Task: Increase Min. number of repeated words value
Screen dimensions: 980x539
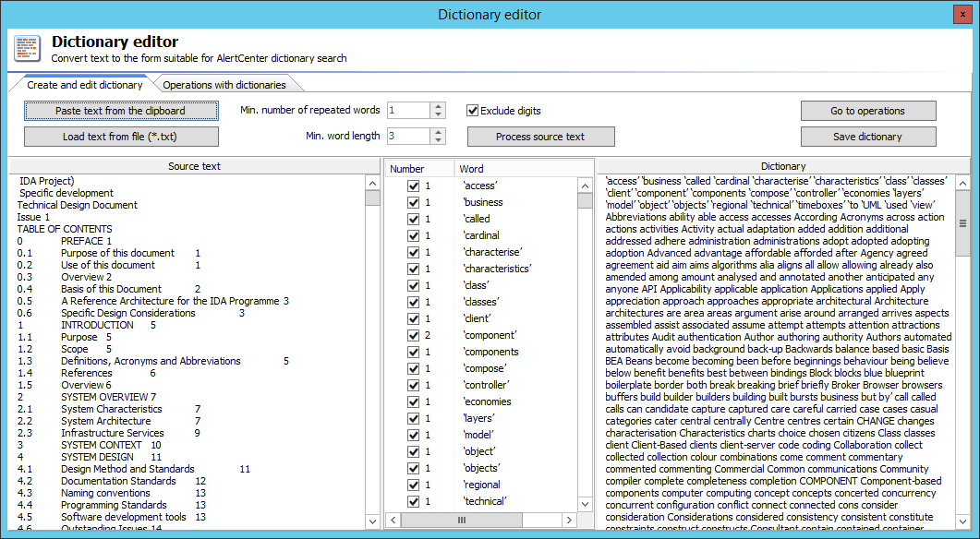Action: tap(439, 106)
